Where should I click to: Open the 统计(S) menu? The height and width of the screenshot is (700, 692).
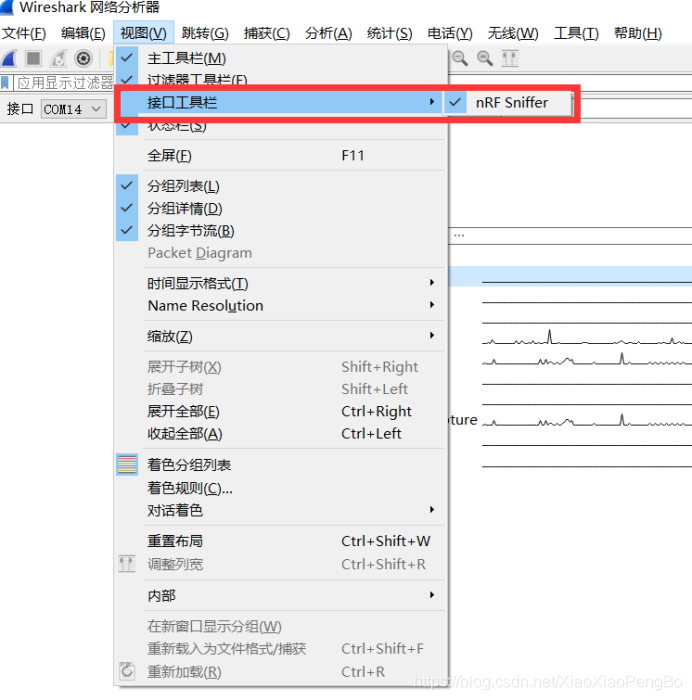click(390, 33)
